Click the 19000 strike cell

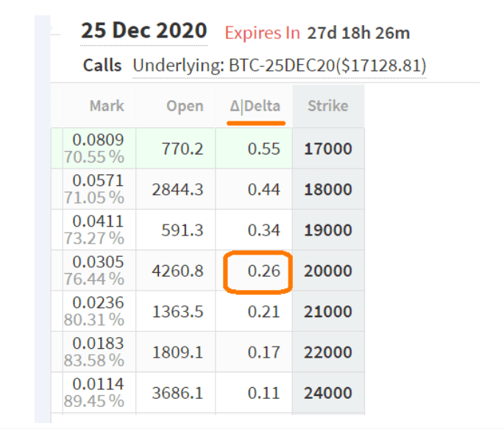328,230
